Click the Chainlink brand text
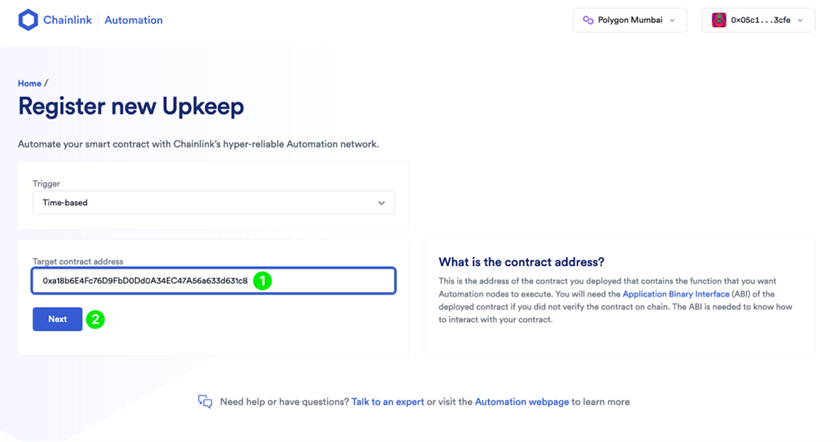This screenshot has height=442, width=837. (67, 20)
